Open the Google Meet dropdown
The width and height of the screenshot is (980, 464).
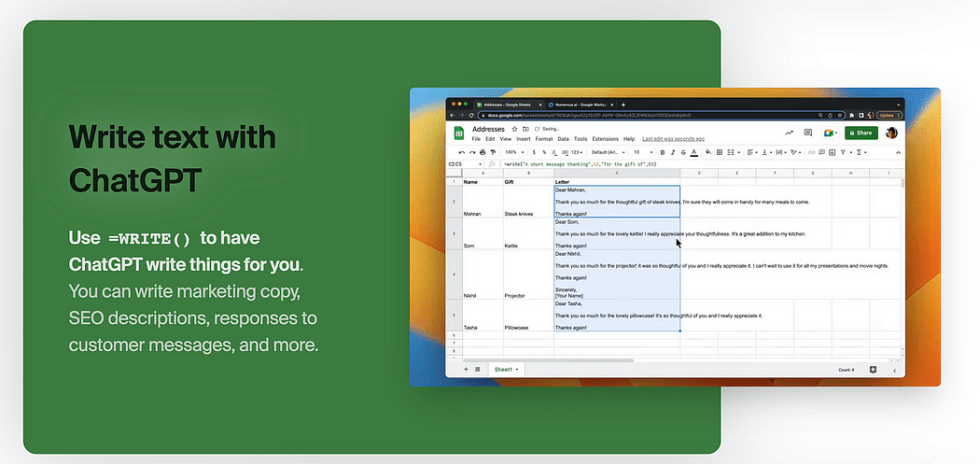[836, 133]
